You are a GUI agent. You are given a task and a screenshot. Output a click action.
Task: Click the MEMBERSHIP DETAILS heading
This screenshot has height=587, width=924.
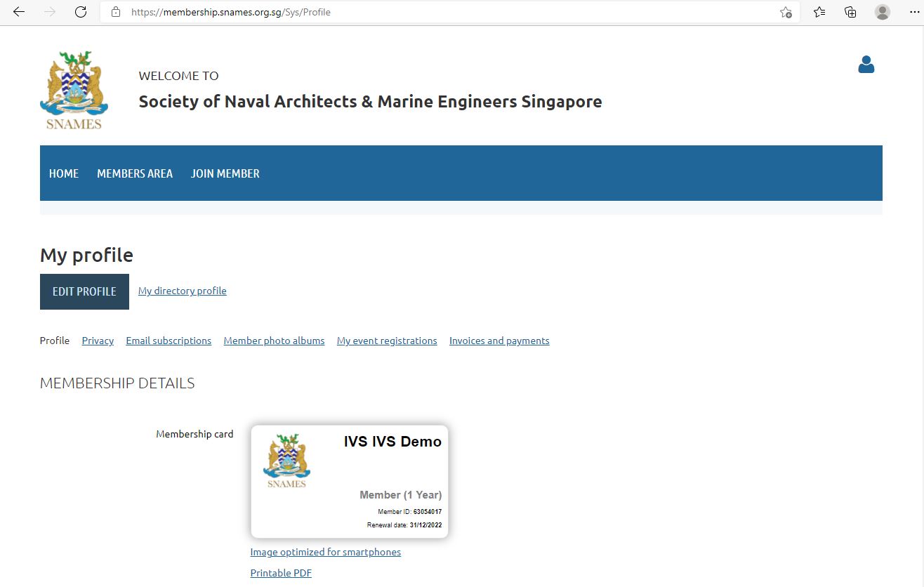coord(117,383)
